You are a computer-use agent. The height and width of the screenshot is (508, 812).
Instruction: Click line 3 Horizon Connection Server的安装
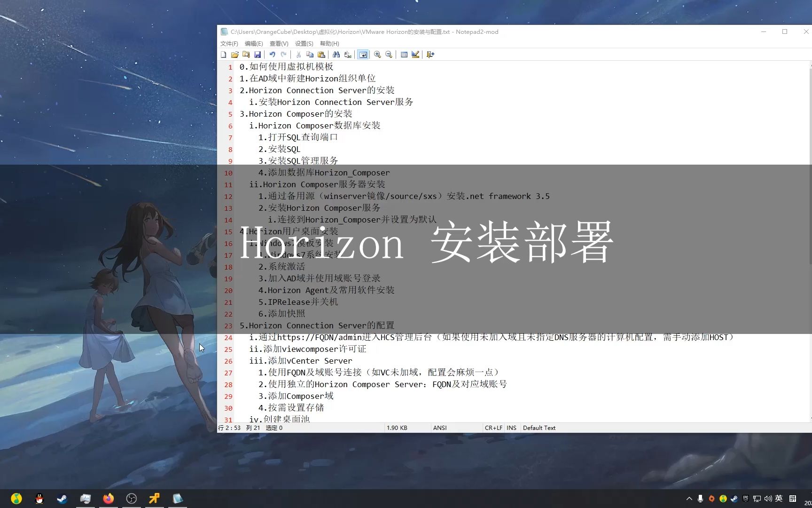point(322,90)
